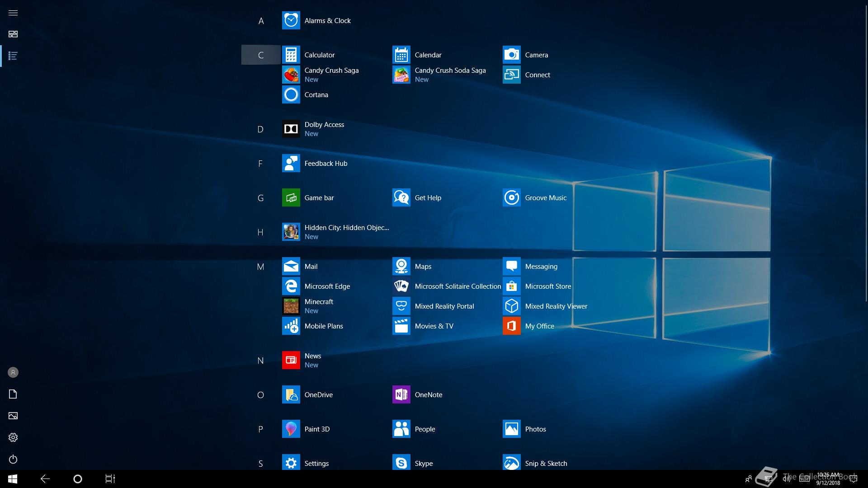The width and height of the screenshot is (868, 488).
Task: Launch Candy Crush Saga icon
Action: (x=291, y=75)
